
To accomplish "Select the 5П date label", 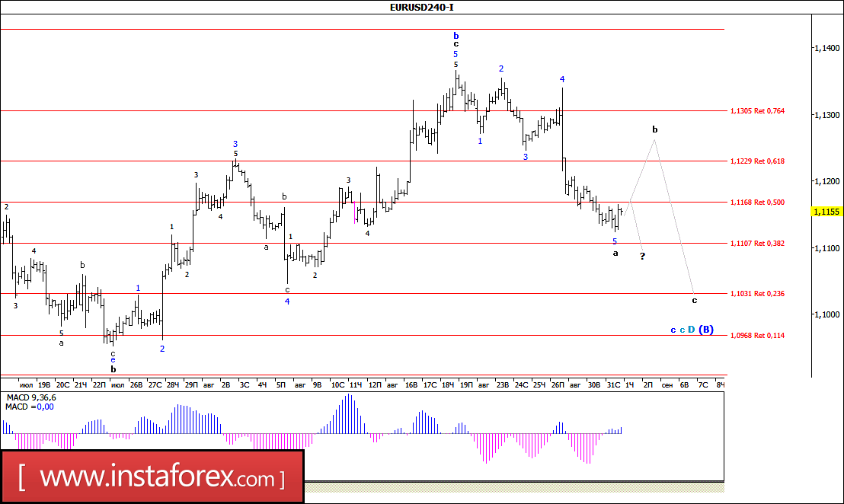I will (x=280, y=385).
